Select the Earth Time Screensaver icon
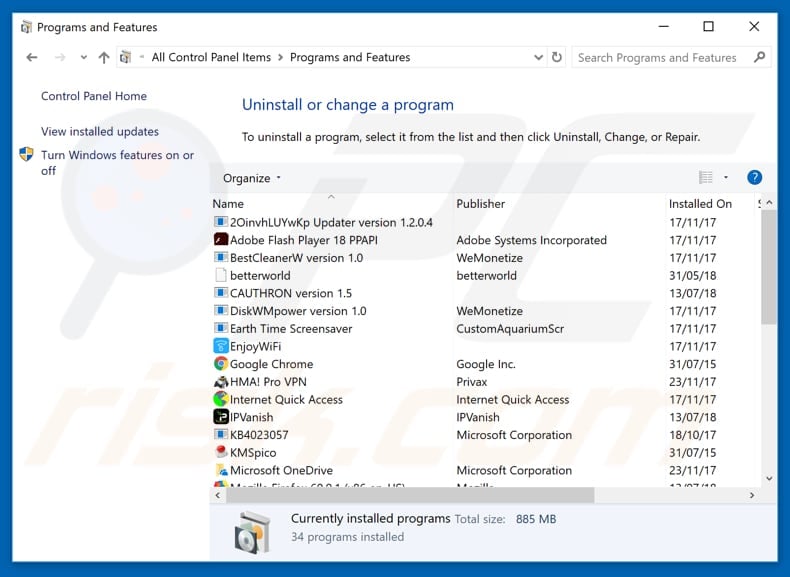Image resolution: width=790 pixels, height=577 pixels. tap(221, 328)
